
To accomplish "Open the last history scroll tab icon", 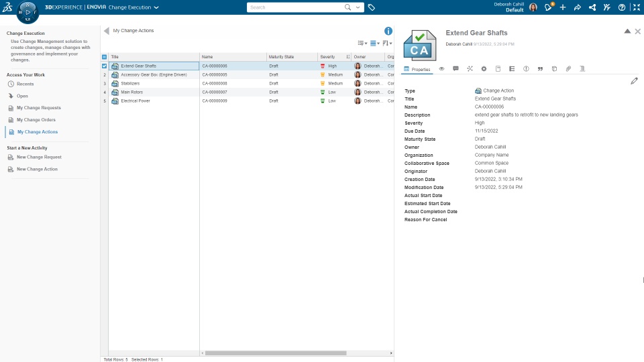I will click(582, 68).
